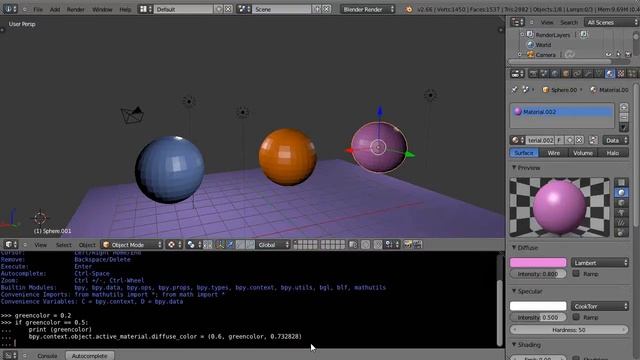The width and height of the screenshot is (640, 360).
Task: Unlink material datablock X icon
Action: (579, 140)
